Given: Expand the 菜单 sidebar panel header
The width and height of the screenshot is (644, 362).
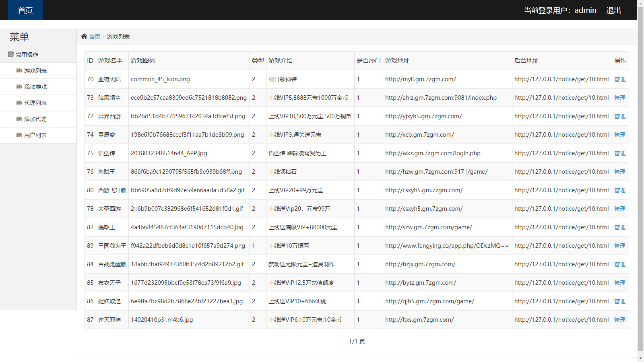Looking at the screenshot, I should pyautogui.click(x=20, y=37).
